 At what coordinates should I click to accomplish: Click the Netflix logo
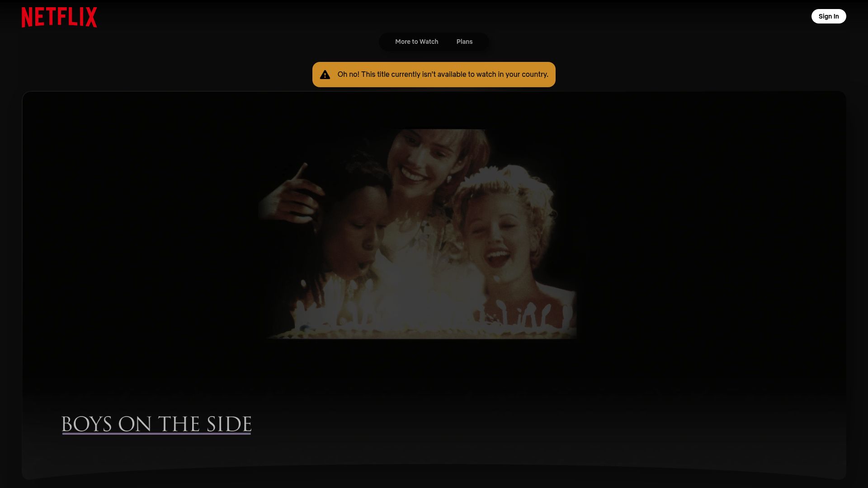pos(59,17)
